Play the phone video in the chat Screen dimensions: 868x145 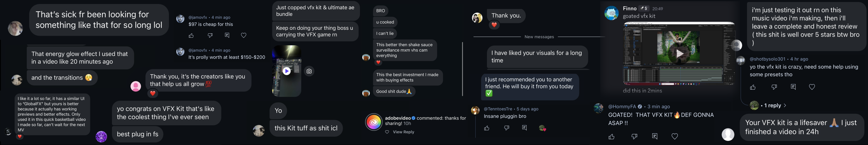[x=286, y=71]
